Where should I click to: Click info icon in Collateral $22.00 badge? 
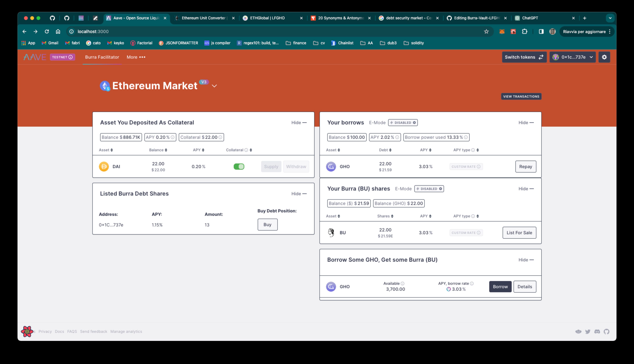click(x=220, y=137)
